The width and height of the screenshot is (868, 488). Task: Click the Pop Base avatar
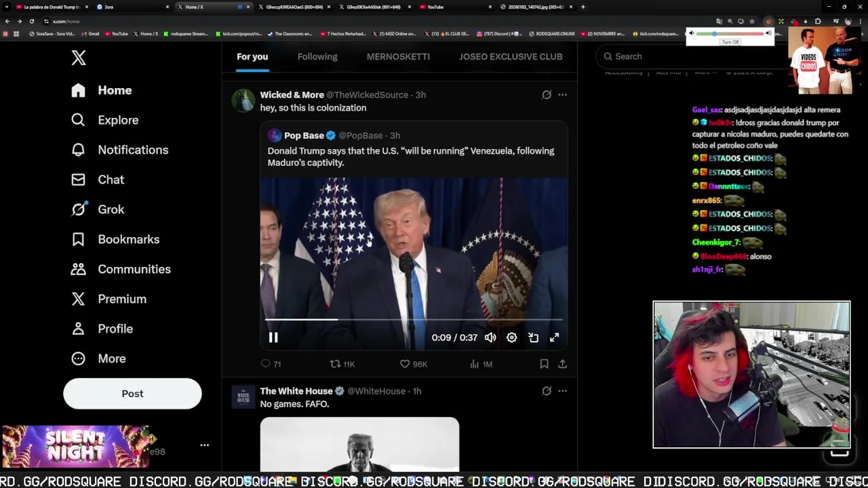pos(274,136)
